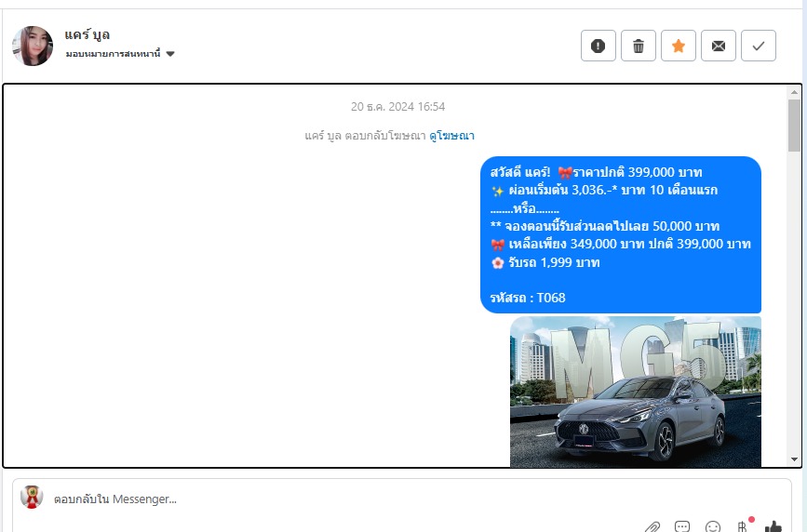Delete conversation using trash icon
The height and width of the screenshot is (532, 807).
(x=639, y=46)
